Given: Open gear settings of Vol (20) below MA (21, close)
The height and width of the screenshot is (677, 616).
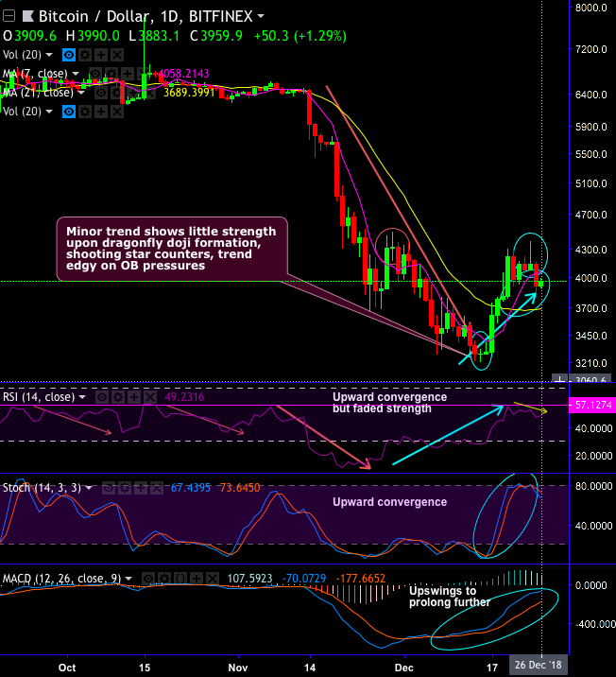Looking at the screenshot, I should coord(85,112).
